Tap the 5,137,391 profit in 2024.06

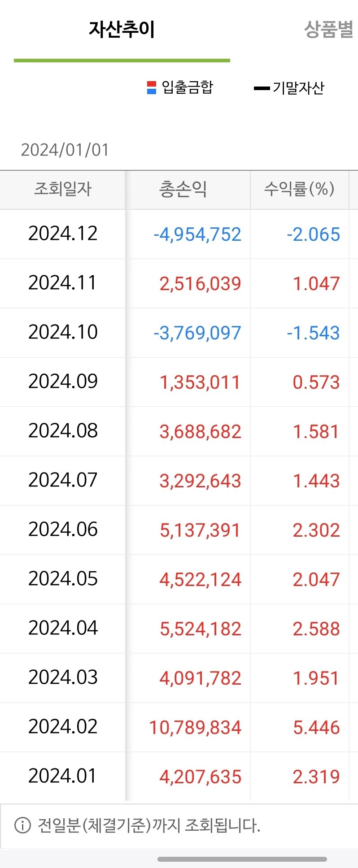coord(200,530)
